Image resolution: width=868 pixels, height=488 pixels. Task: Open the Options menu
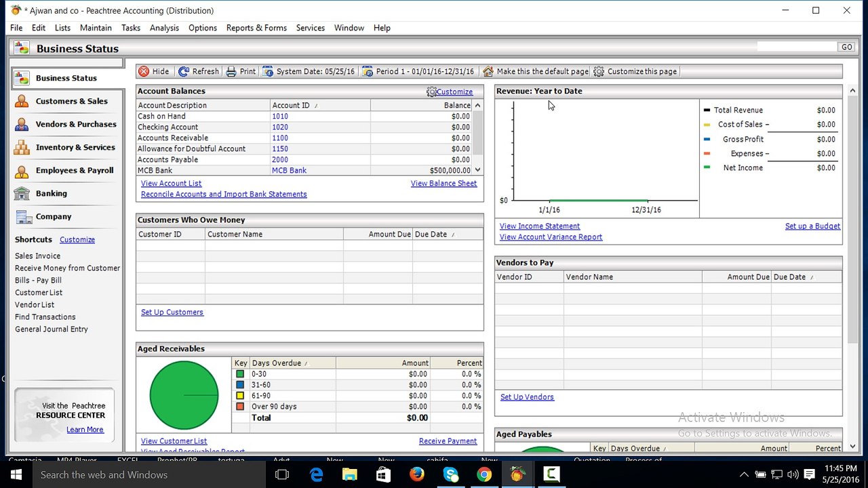[203, 28]
